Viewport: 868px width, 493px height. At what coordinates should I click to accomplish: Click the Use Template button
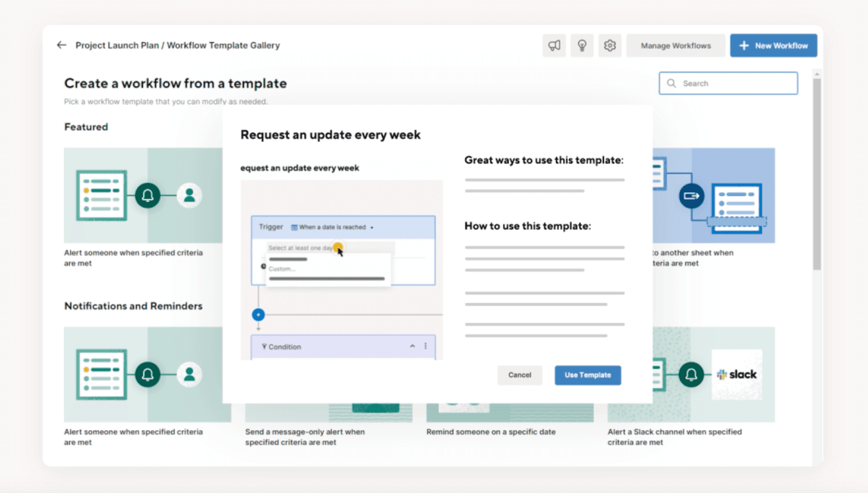[x=587, y=375]
